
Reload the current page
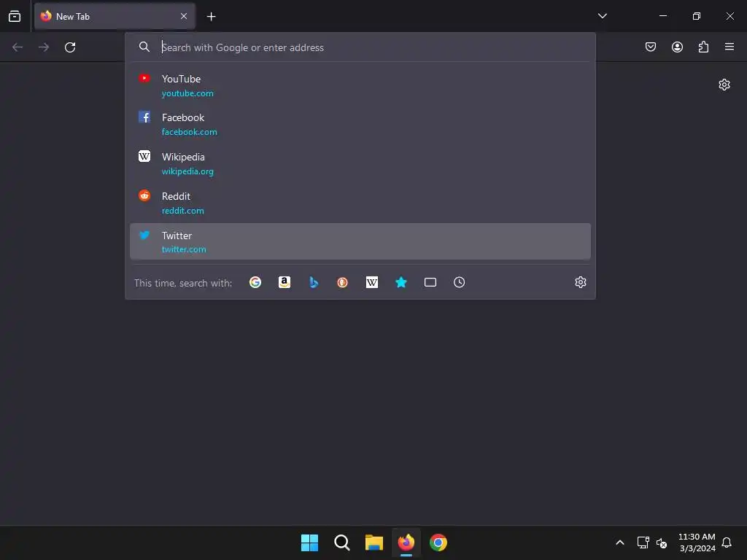70,47
